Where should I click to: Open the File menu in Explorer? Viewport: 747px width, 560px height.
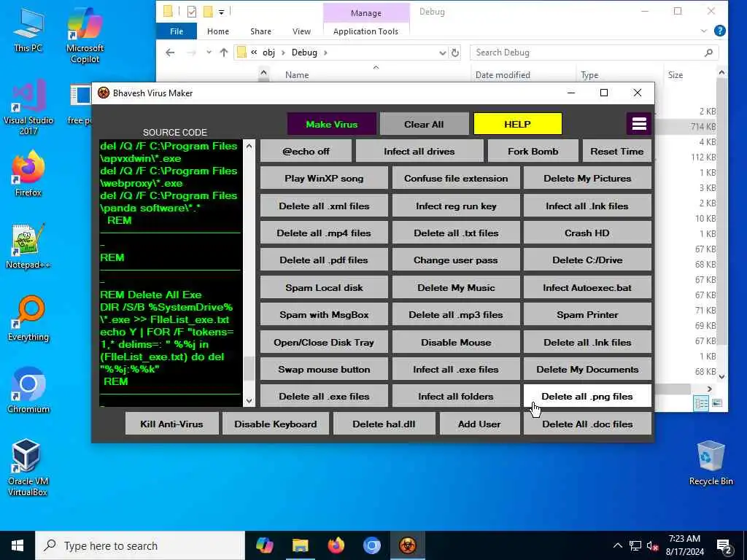[x=177, y=31]
